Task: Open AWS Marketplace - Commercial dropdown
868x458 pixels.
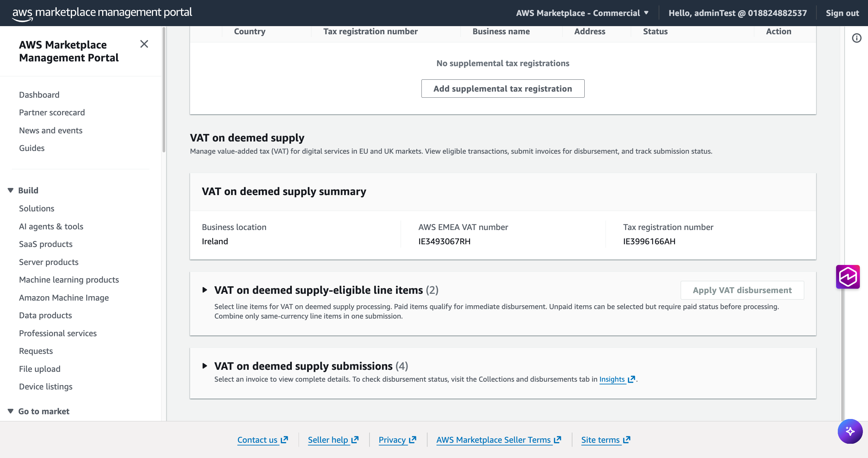Action: pos(582,13)
